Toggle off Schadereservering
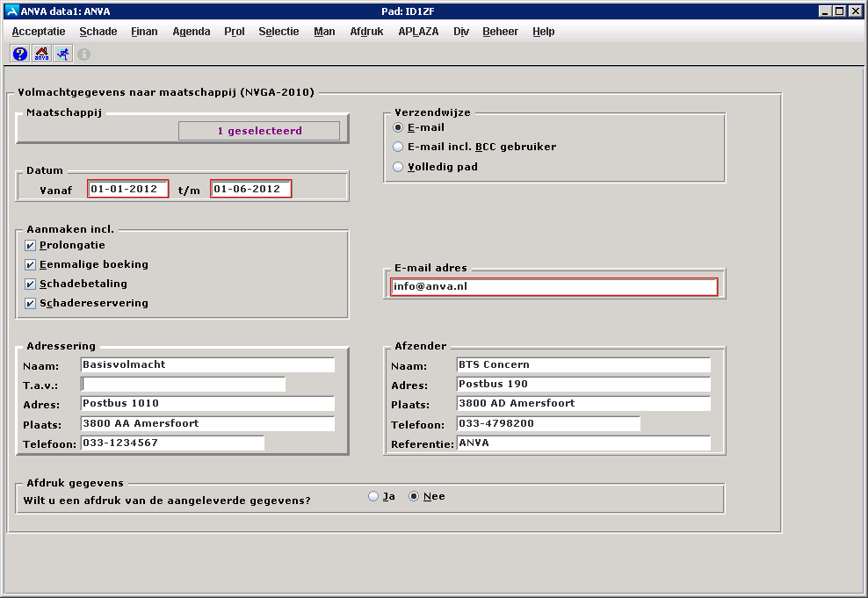868x598 pixels. point(30,303)
